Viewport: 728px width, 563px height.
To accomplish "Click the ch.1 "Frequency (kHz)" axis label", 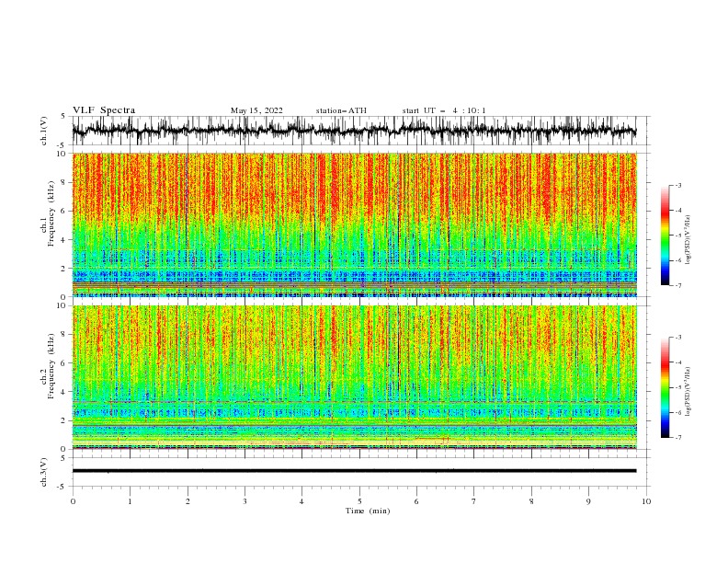I will pos(51,213).
